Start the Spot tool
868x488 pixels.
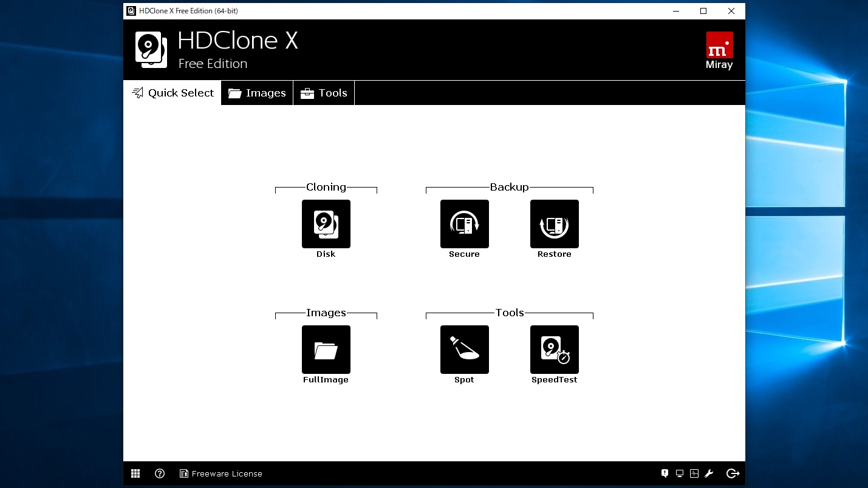tap(464, 350)
